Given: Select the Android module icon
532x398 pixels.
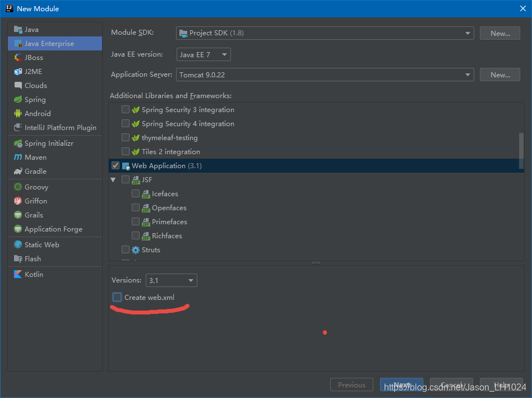Looking at the screenshot, I should coord(19,113).
